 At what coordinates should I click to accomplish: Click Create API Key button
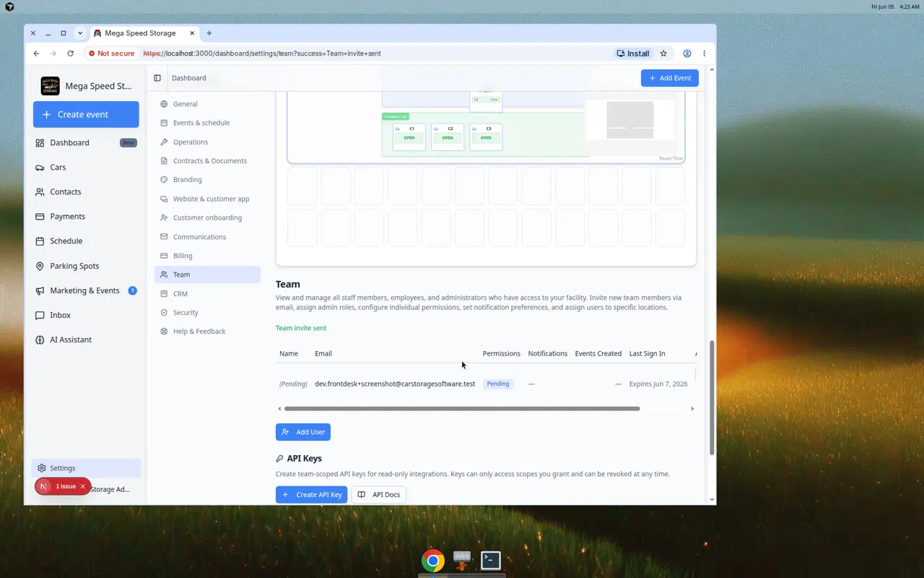[312, 495]
